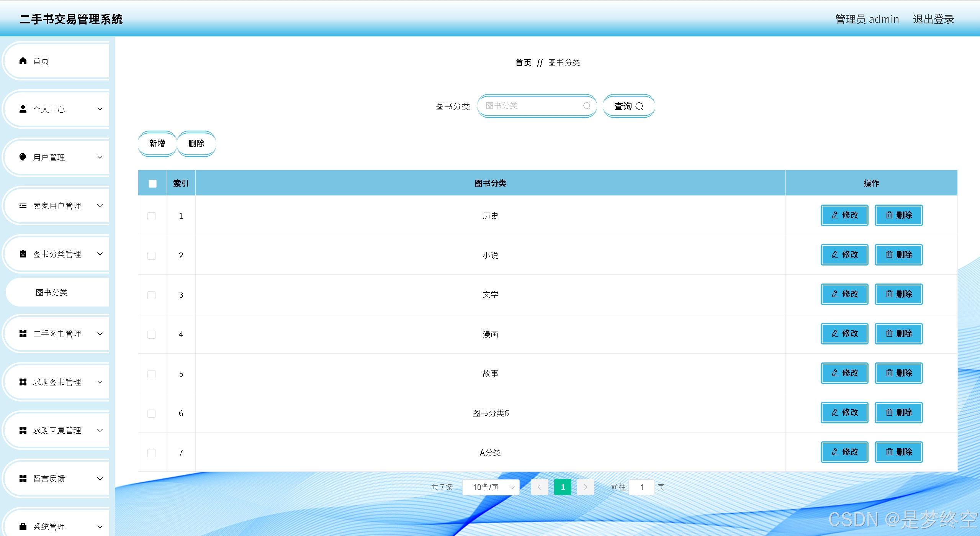Screen dimensions: 980x536
Task: Click page number 1 in pagination
Action: coord(563,487)
